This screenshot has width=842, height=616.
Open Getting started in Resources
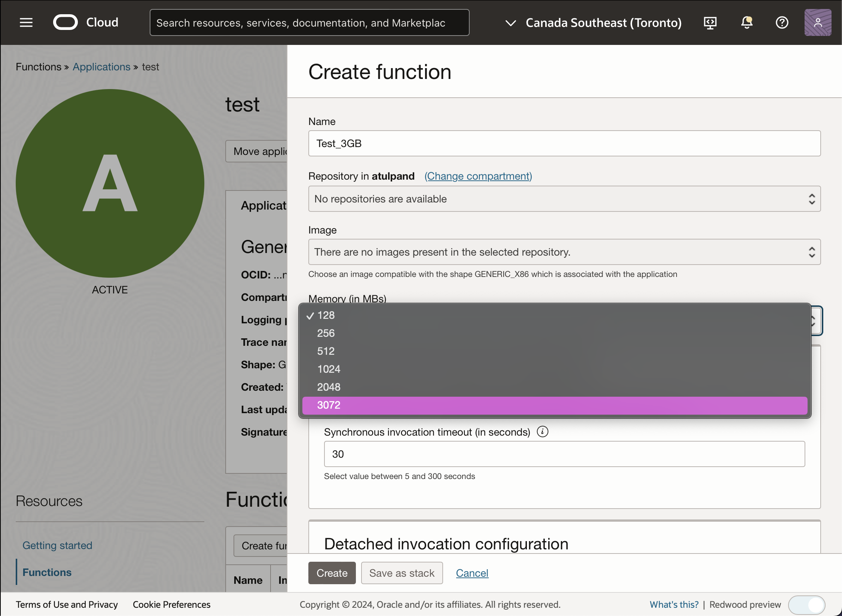(57, 545)
